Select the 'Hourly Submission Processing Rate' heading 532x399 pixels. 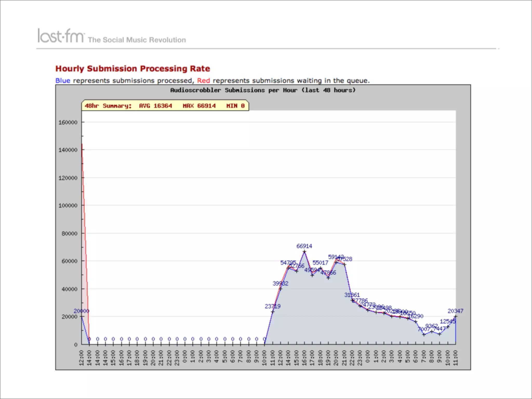[132, 69]
